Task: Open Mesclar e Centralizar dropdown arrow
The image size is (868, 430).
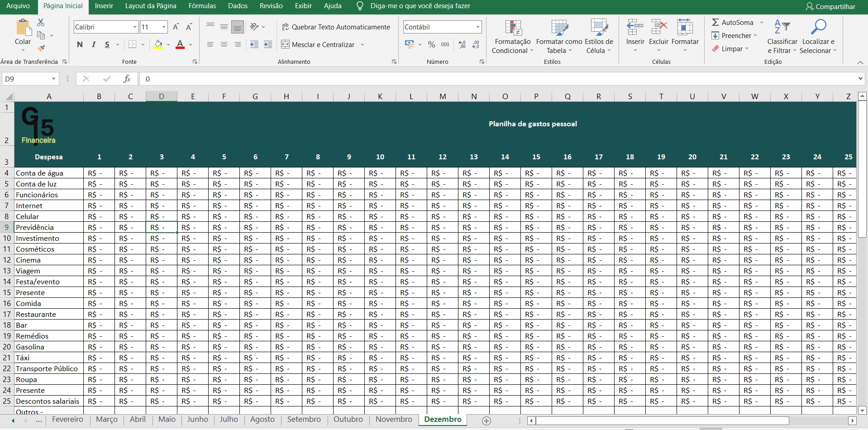Action: click(362, 45)
